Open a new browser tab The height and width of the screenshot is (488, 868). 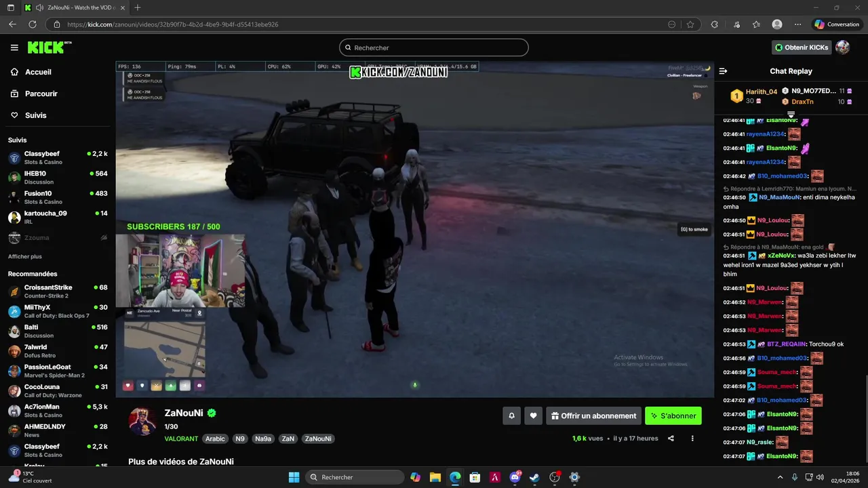click(x=137, y=7)
